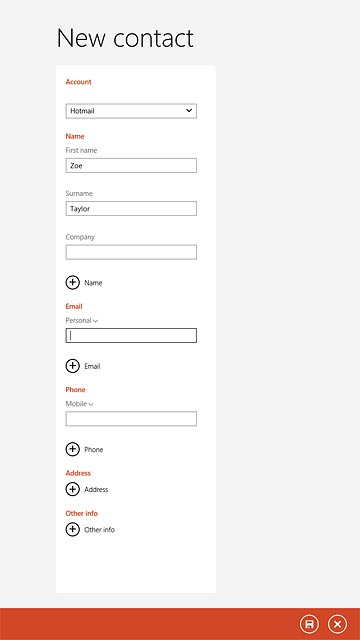Click the Surname field containing Taylor

tap(131, 209)
